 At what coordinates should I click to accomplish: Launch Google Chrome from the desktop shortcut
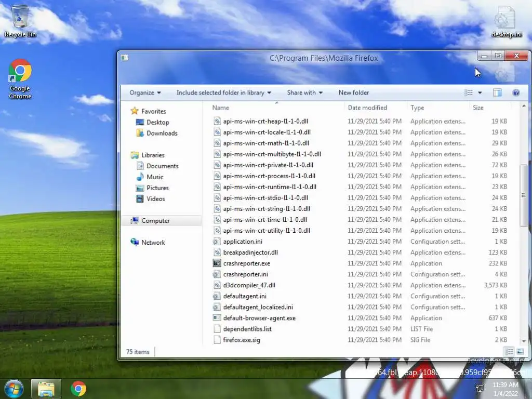[20, 79]
